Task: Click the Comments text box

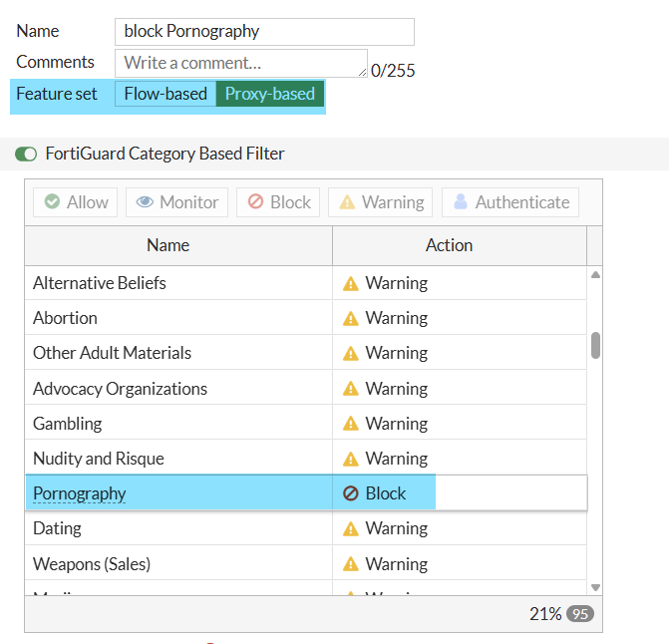Action: click(x=240, y=63)
